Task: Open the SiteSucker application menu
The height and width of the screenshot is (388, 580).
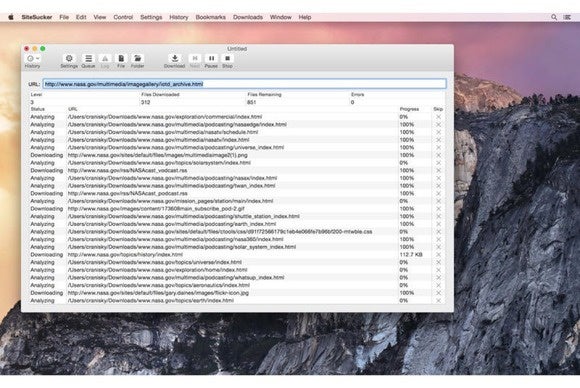Action: (37, 17)
